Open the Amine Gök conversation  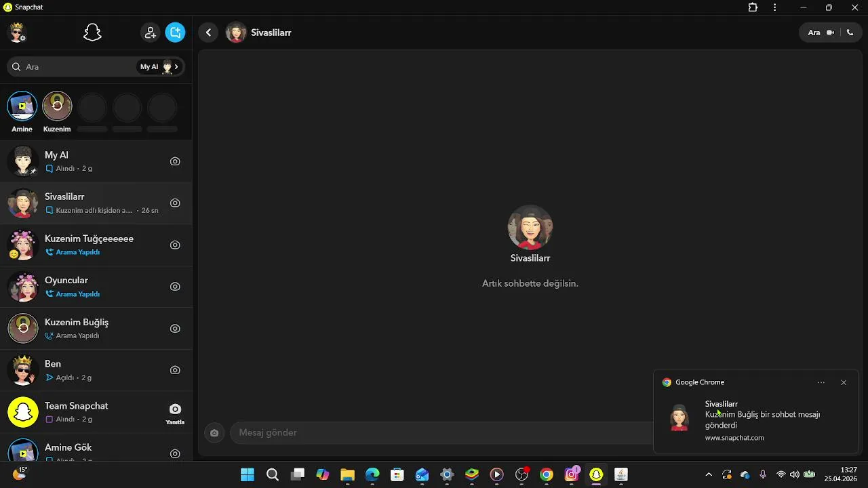point(96,448)
